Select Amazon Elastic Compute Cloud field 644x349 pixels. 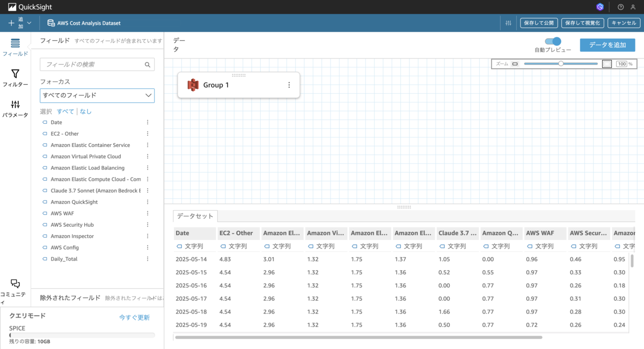(96, 179)
